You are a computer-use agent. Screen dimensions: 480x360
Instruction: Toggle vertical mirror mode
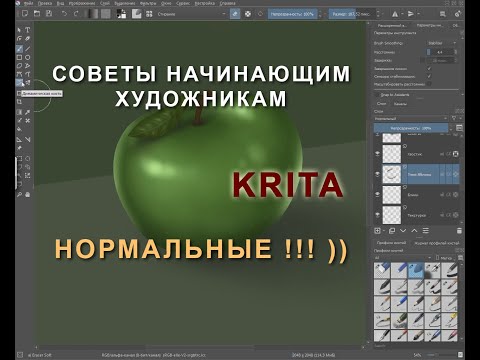click(411, 14)
